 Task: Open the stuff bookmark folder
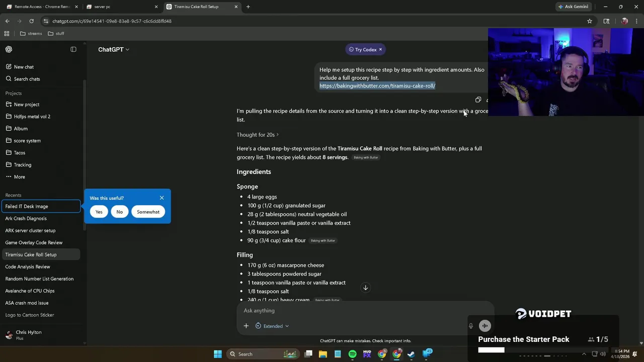56,34
